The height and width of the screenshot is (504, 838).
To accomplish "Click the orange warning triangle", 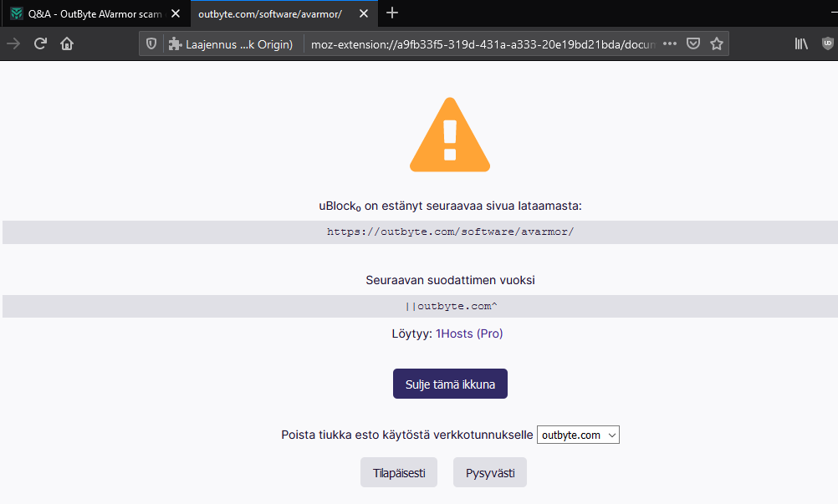I will 450,135.
